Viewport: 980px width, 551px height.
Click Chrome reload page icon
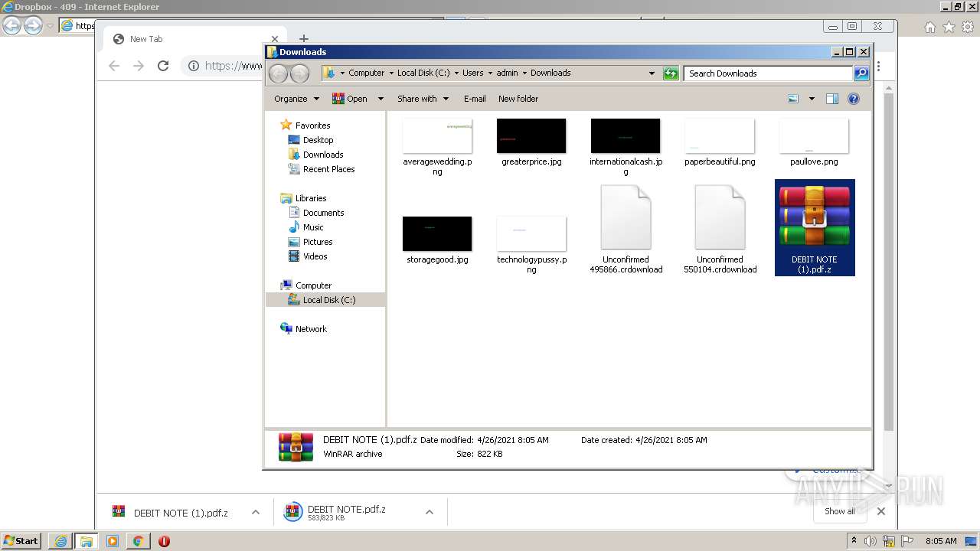(163, 66)
